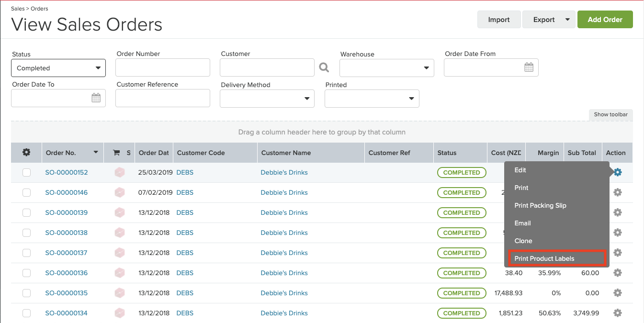Open the Order No. column filter arrow
The width and height of the screenshot is (644, 323).
pyautogui.click(x=96, y=153)
